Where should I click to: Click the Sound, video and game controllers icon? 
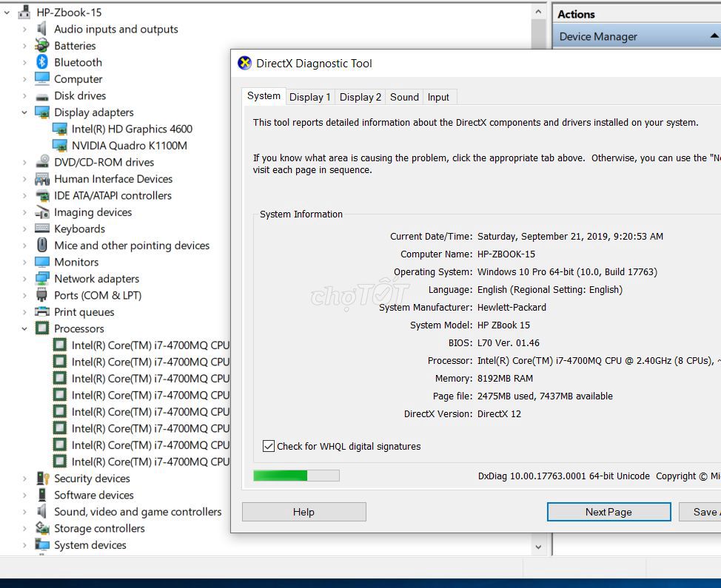pyautogui.click(x=42, y=511)
